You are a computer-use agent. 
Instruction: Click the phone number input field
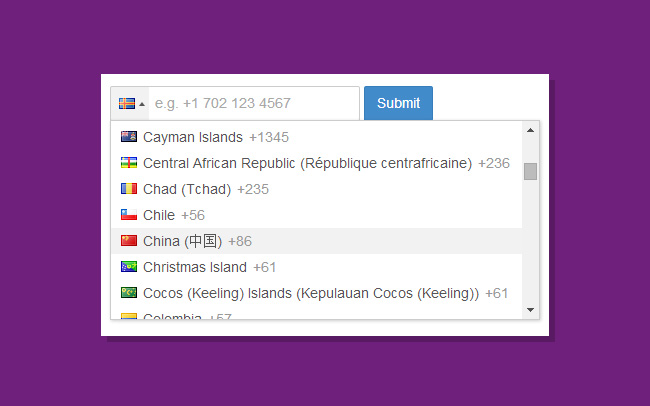tap(254, 103)
